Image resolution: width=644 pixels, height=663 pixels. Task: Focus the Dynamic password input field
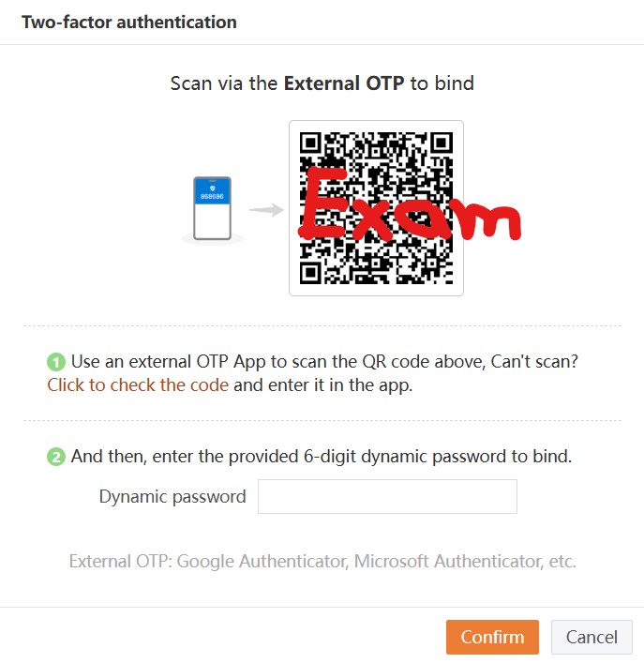coord(387,497)
